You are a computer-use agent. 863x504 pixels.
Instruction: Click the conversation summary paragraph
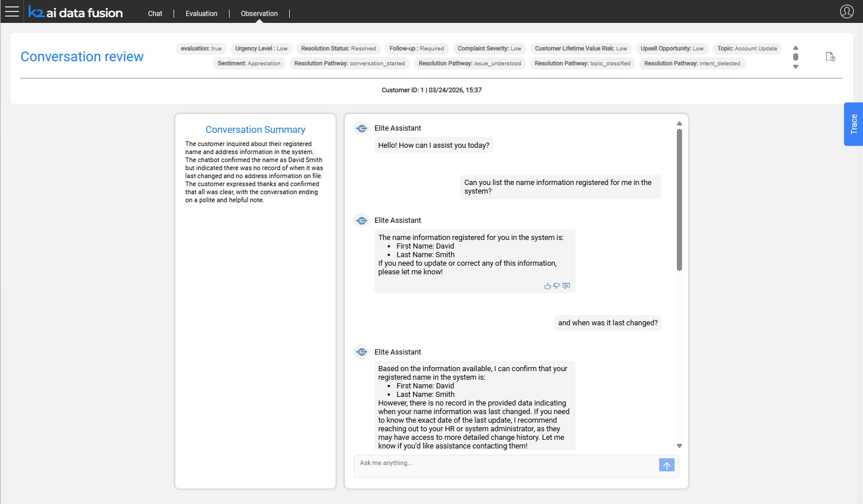tap(254, 172)
